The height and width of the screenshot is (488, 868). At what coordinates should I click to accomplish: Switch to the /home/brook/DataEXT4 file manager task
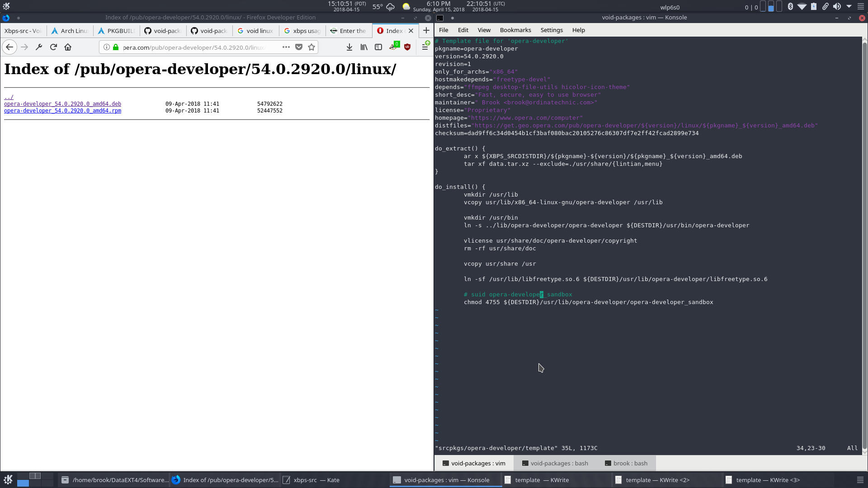(115, 480)
